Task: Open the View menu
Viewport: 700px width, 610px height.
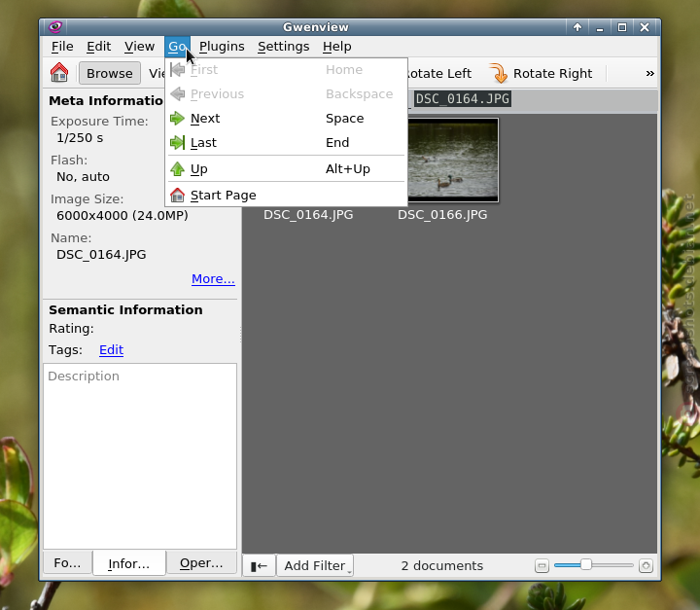Action: [139, 47]
